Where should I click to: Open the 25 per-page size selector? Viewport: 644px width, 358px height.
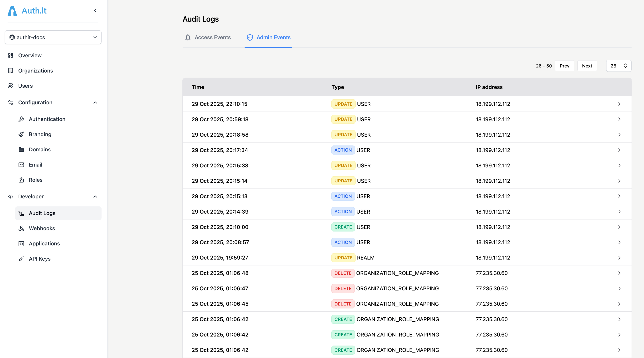[x=619, y=66]
